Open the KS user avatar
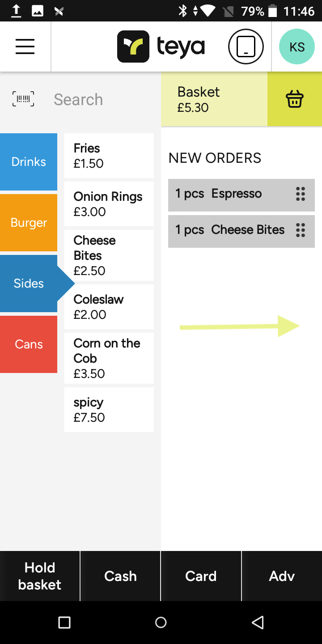The width and height of the screenshot is (322, 644). pyautogui.click(x=297, y=47)
